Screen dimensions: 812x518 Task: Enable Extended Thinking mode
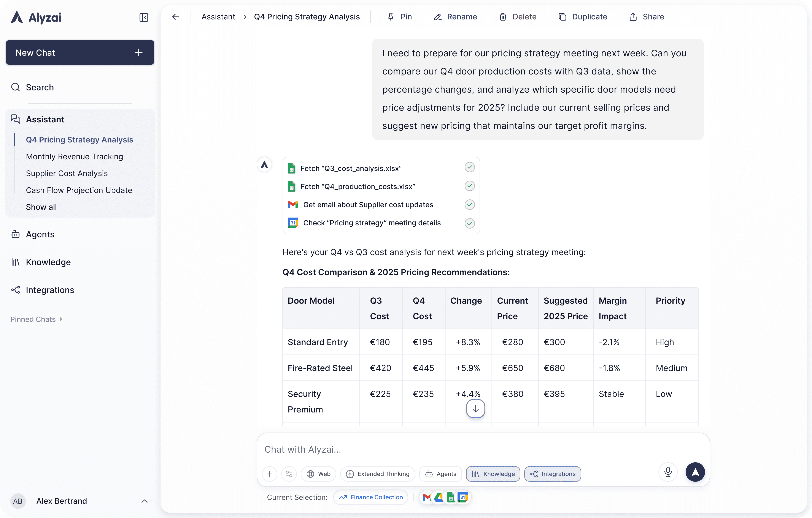(x=378, y=474)
